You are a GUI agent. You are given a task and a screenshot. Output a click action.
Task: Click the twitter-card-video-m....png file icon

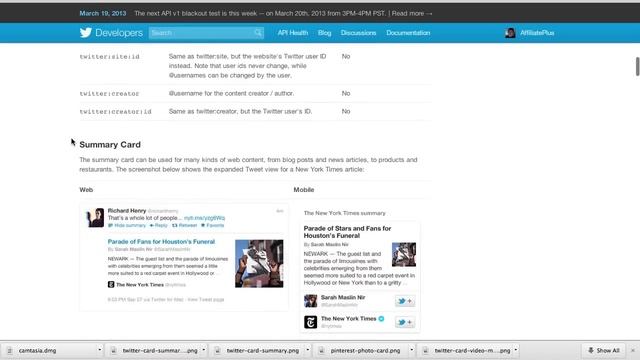(x=425, y=351)
